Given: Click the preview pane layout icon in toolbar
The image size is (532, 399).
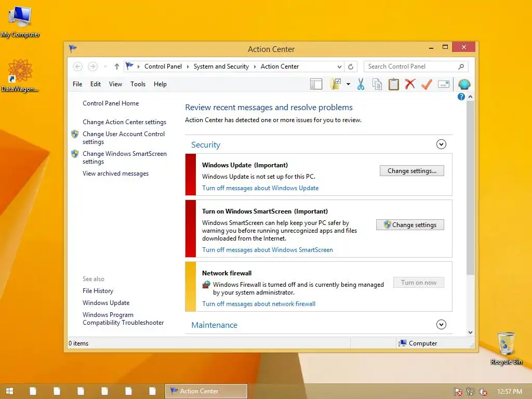Looking at the screenshot, I should click(316, 84).
